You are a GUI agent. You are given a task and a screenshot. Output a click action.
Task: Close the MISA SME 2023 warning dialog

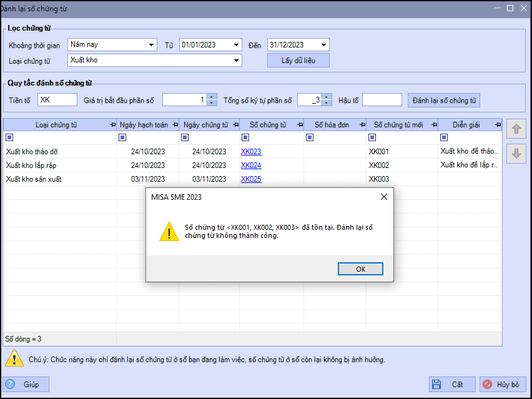384,197
